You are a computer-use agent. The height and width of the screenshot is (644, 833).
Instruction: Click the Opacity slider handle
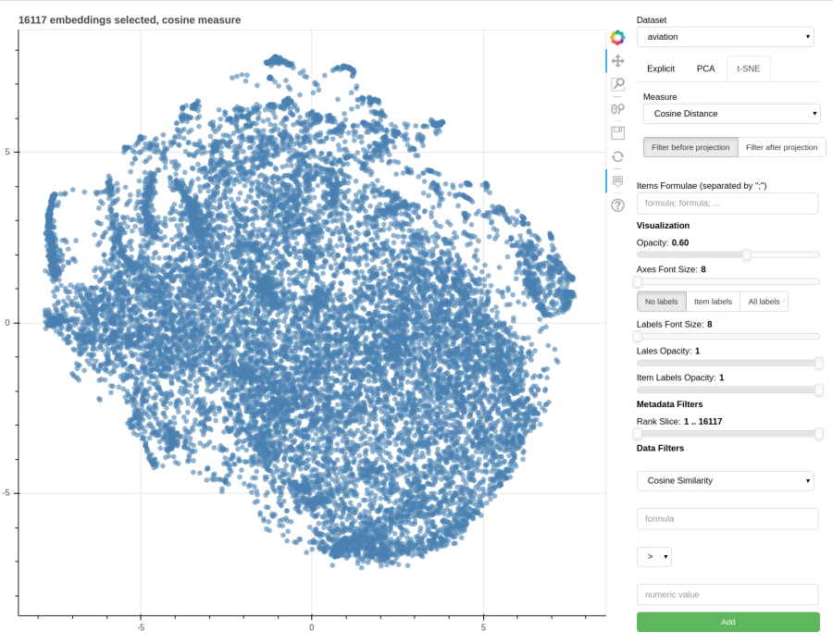(x=746, y=254)
